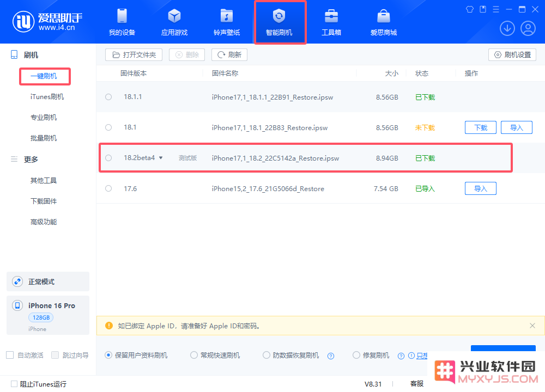This screenshot has width=545, height=392.
Task: Open 铃声壁纸 music folder icon
Action: click(x=227, y=16)
